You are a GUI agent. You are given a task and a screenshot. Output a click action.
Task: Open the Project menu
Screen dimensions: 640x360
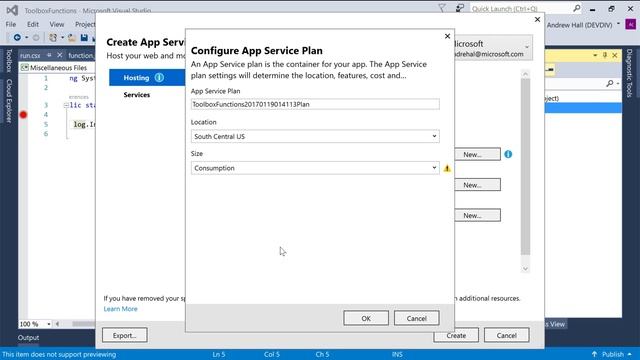[85, 24]
